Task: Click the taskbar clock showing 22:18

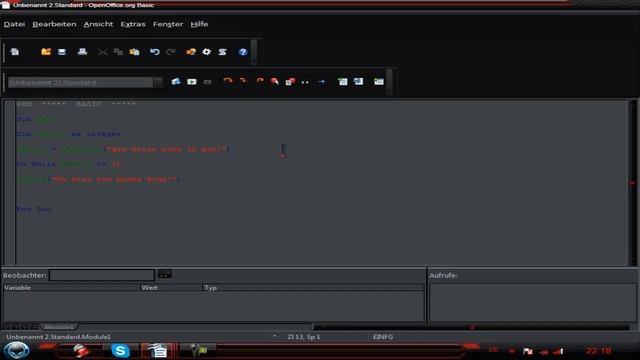Action: point(598,351)
